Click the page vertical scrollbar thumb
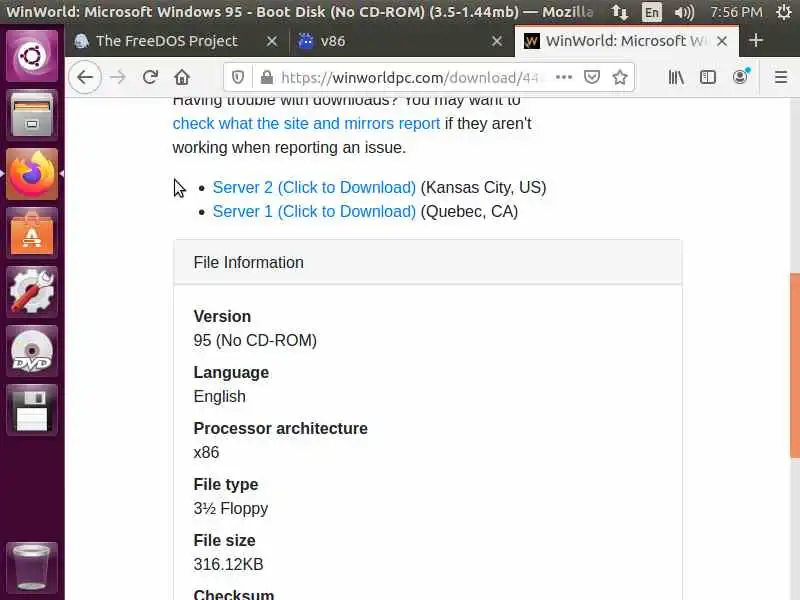This screenshot has height=600, width=800. click(794, 365)
